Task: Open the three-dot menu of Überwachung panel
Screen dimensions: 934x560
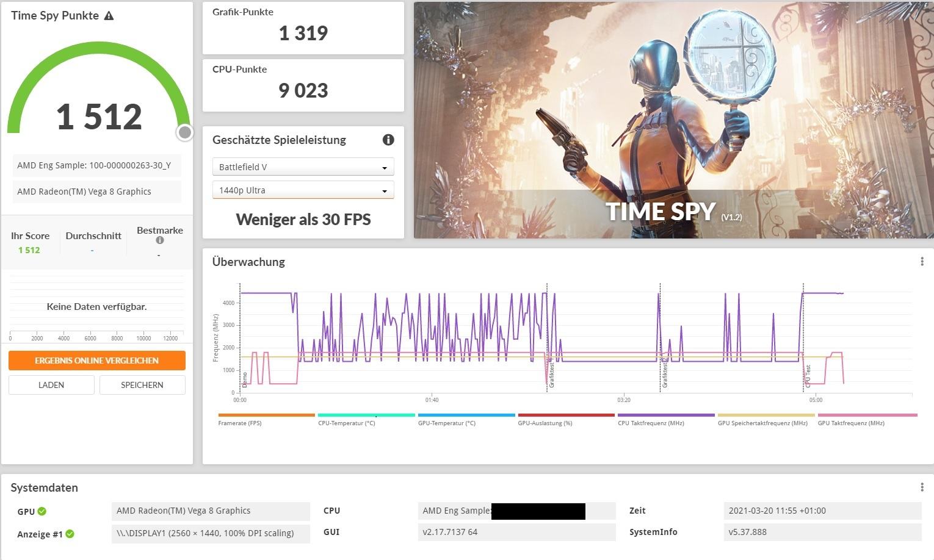Action: click(922, 262)
